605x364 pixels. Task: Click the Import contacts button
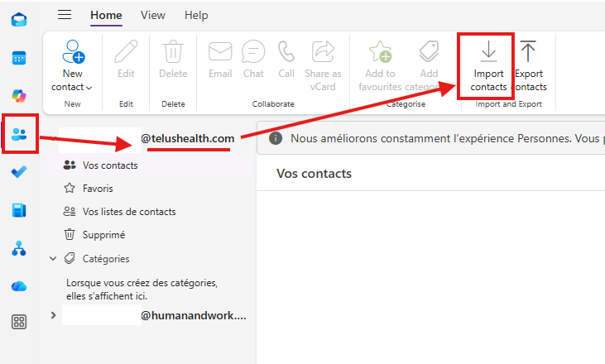(488, 66)
